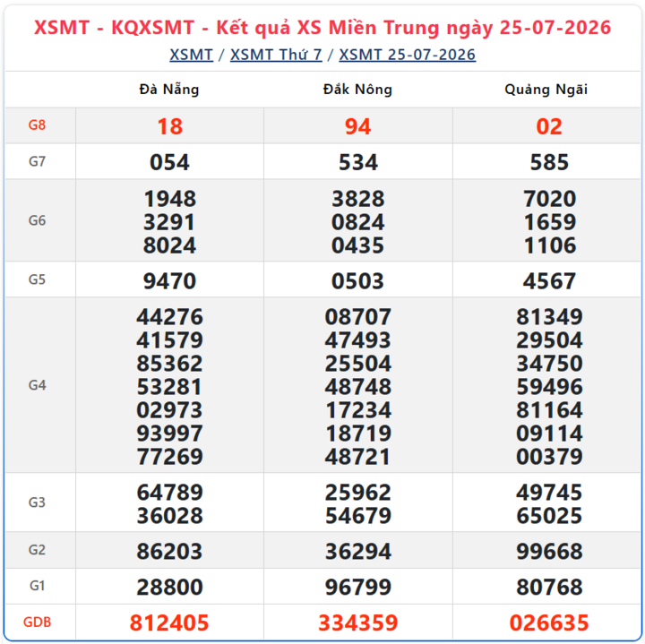The width and height of the screenshot is (645, 644).
Task: Select the Đà Nẵng column header
Action: point(169,90)
